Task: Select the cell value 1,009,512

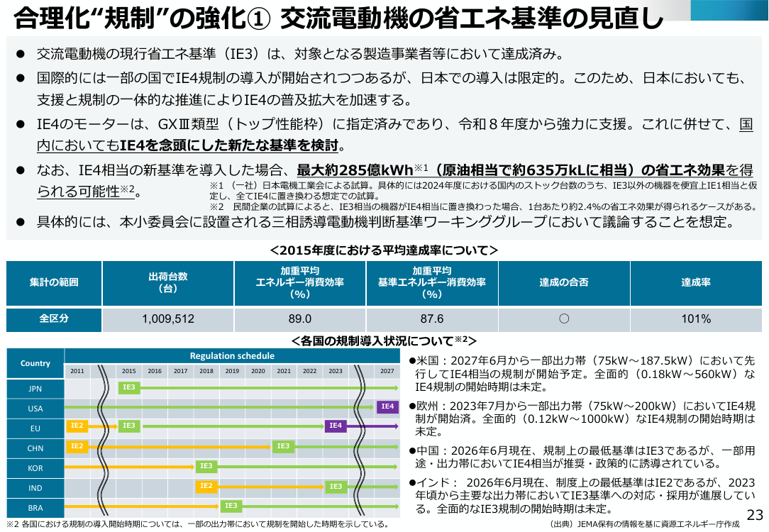Action: coord(168,318)
